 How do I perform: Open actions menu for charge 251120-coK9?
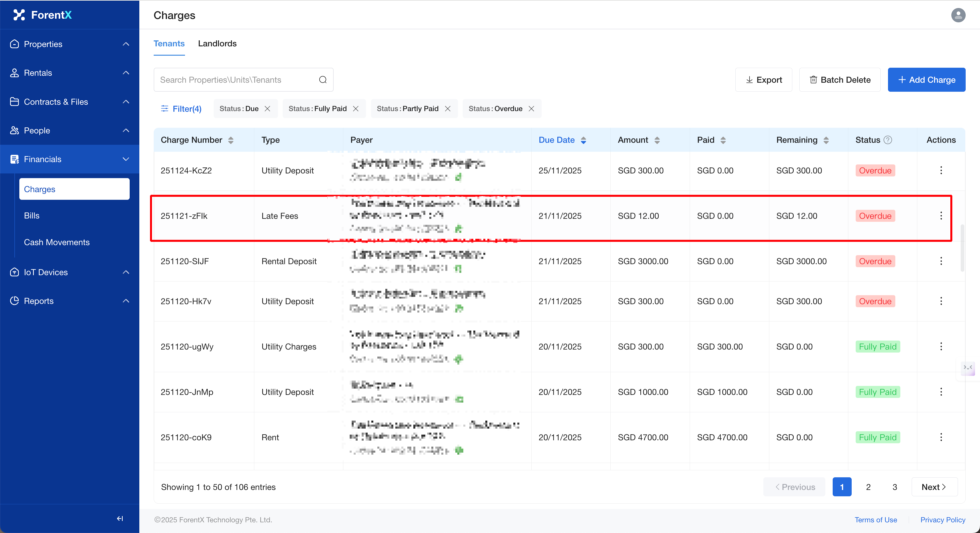941,437
